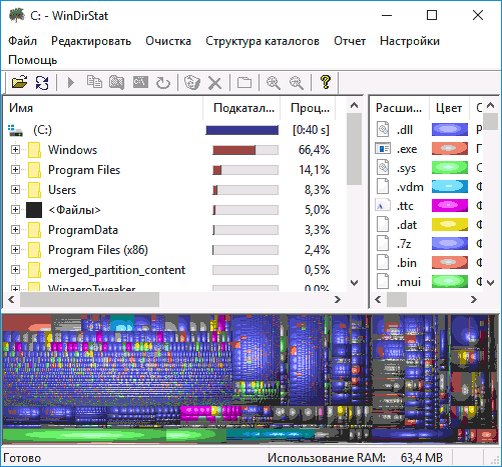
Task: Click the Copy path toolbar icon
Action: click(x=94, y=82)
